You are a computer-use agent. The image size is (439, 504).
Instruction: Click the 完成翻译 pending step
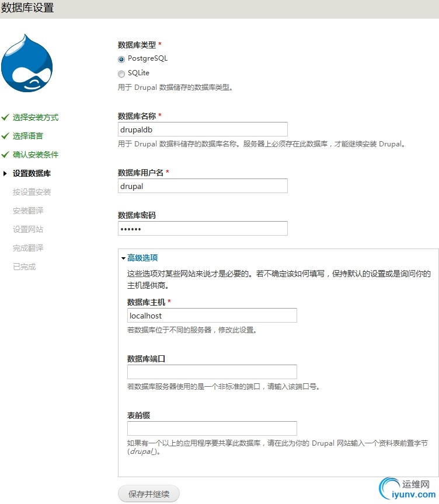[x=27, y=248]
